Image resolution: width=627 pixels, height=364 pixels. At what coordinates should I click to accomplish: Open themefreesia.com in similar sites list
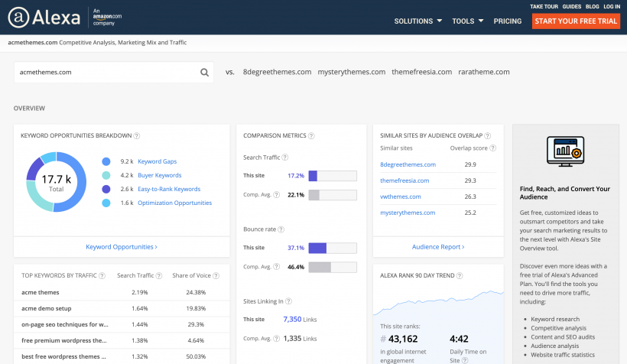point(404,180)
